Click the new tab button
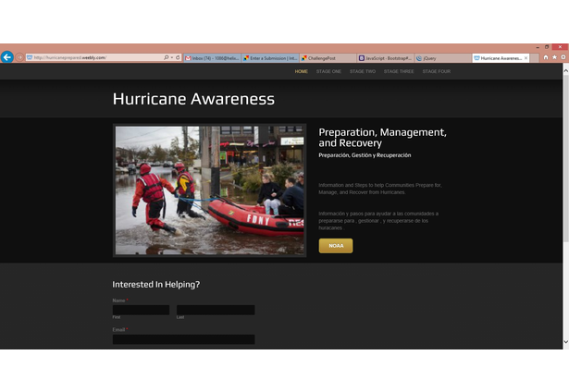Image resolution: width=569 pixels, height=392 pixels. tap(534, 58)
